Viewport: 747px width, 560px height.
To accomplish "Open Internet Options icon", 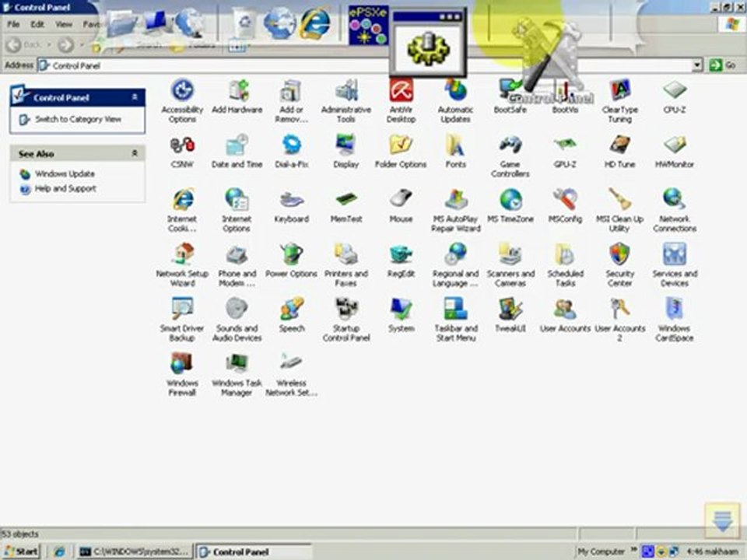I will click(237, 210).
